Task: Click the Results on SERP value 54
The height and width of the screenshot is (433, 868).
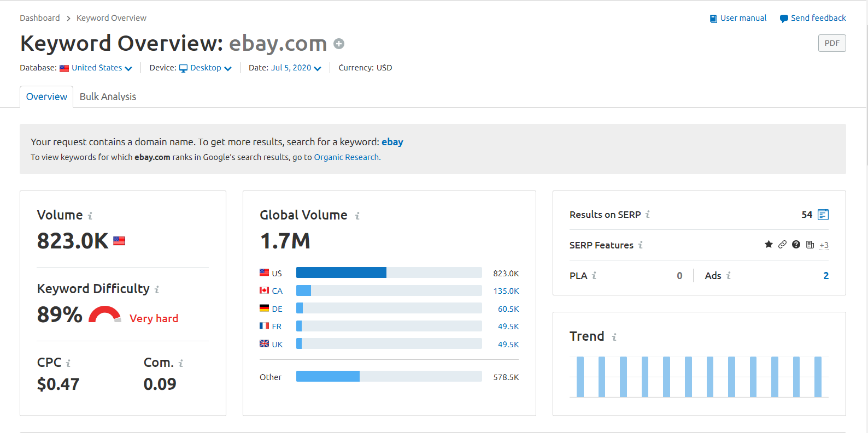Action: click(807, 215)
